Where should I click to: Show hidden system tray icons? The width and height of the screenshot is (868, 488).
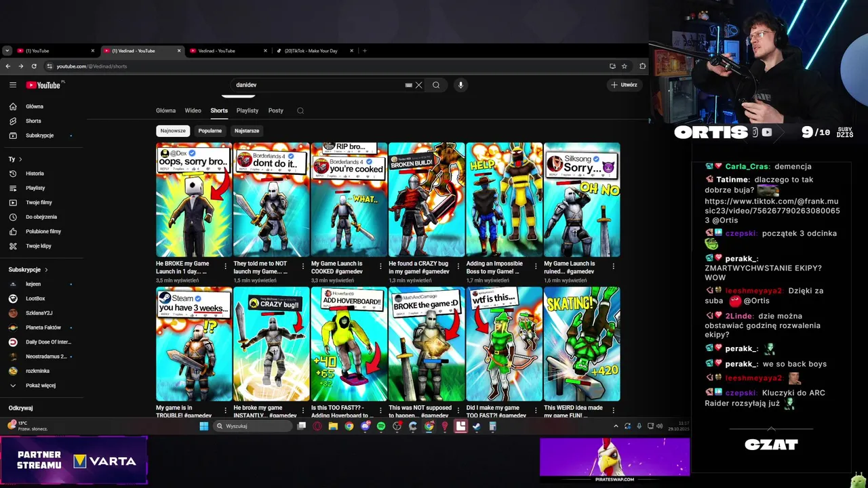(616, 426)
